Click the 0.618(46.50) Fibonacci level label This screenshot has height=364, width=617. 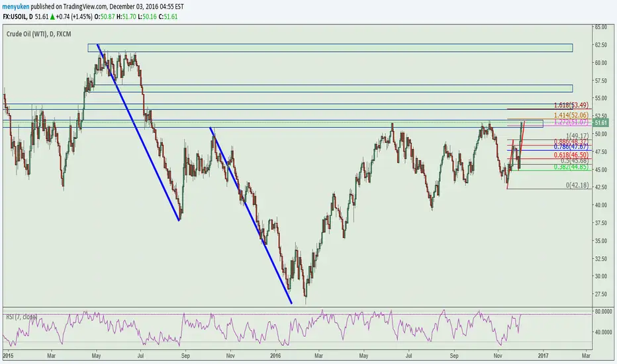click(571, 155)
